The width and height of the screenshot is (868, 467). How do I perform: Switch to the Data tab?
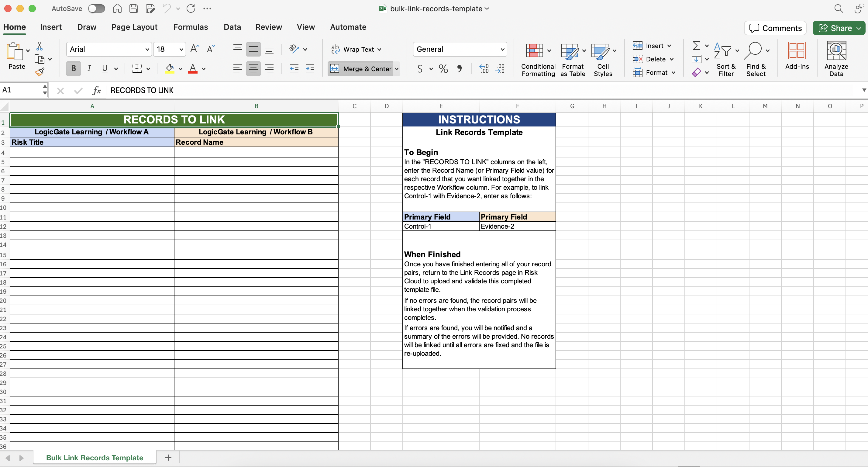click(x=232, y=27)
